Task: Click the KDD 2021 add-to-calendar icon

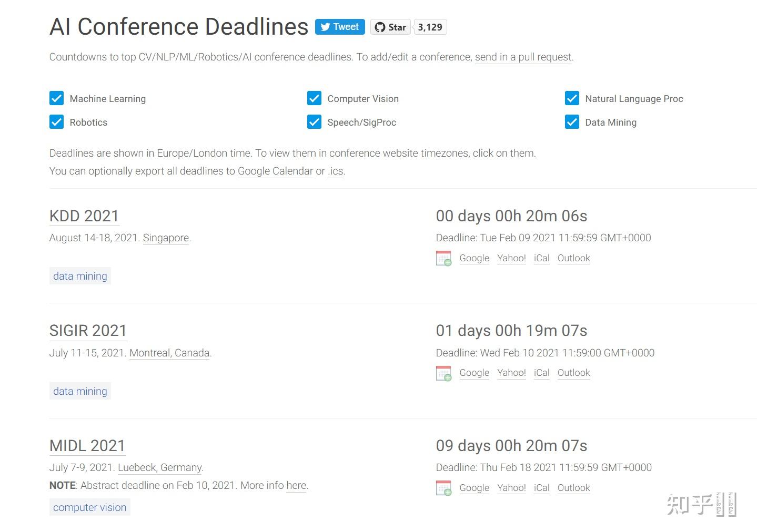Action: 443,259
